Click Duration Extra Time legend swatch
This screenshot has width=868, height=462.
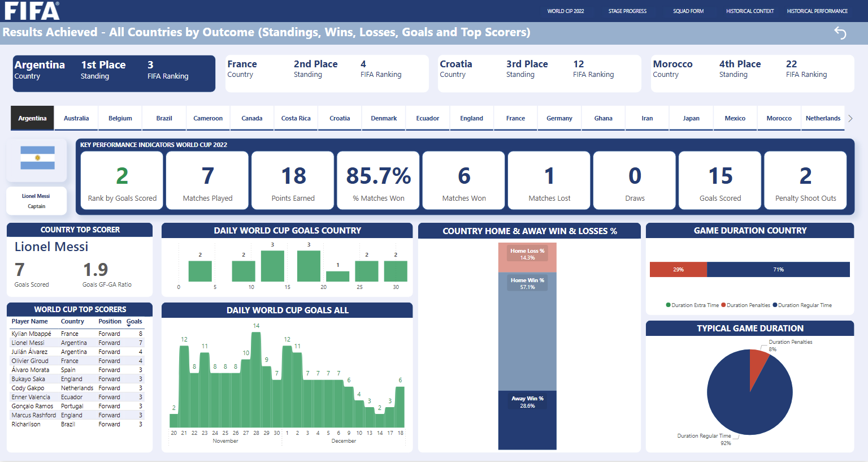tap(669, 305)
